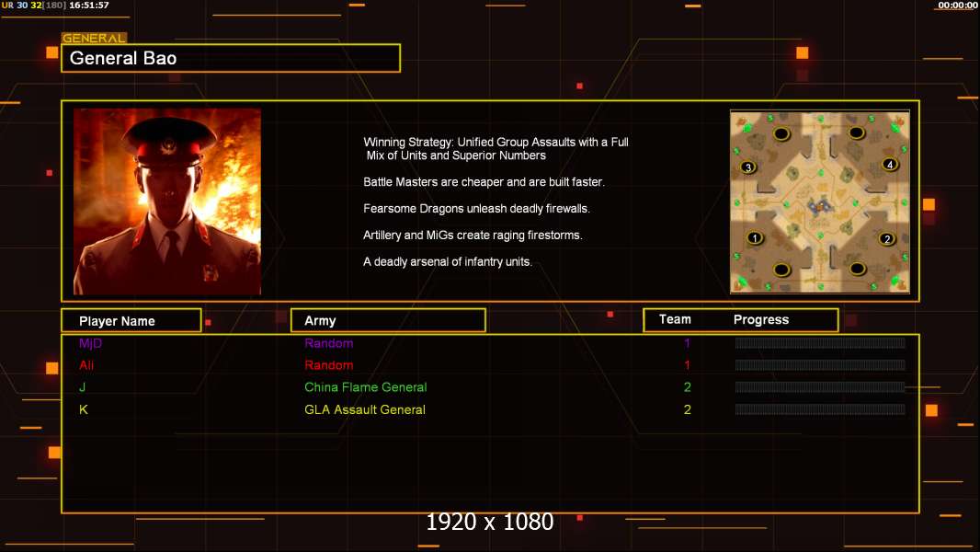Click MjD's loading progress bar
The height and width of the screenshot is (552, 980).
820,342
